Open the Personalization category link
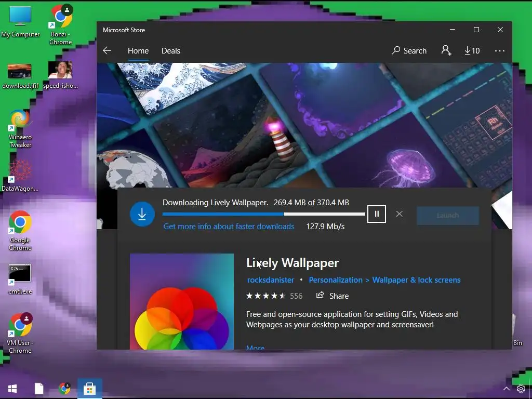The image size is (532, 399). 336,280
